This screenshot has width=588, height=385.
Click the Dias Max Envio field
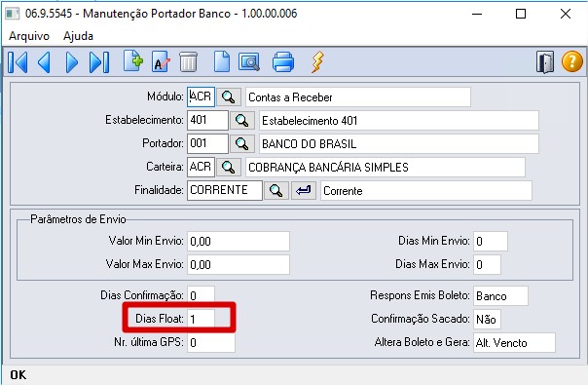point(487,264)
